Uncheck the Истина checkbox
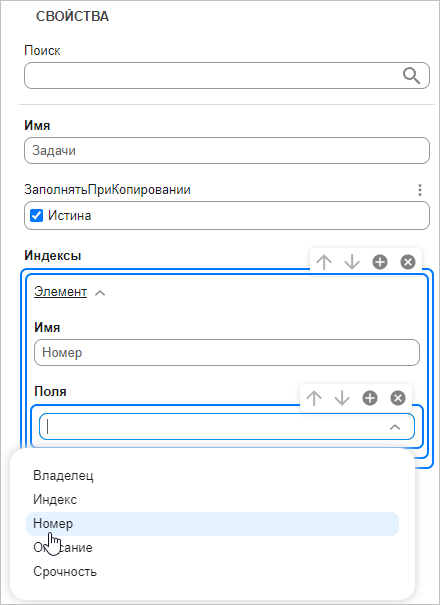The width and height of the screenshot is (440, 605). pyautogui.click(x=37, y=216)
